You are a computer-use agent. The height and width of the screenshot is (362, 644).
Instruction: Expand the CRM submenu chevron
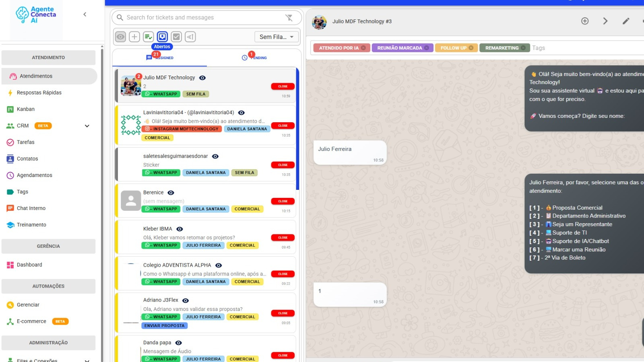(x=87, y=126)
